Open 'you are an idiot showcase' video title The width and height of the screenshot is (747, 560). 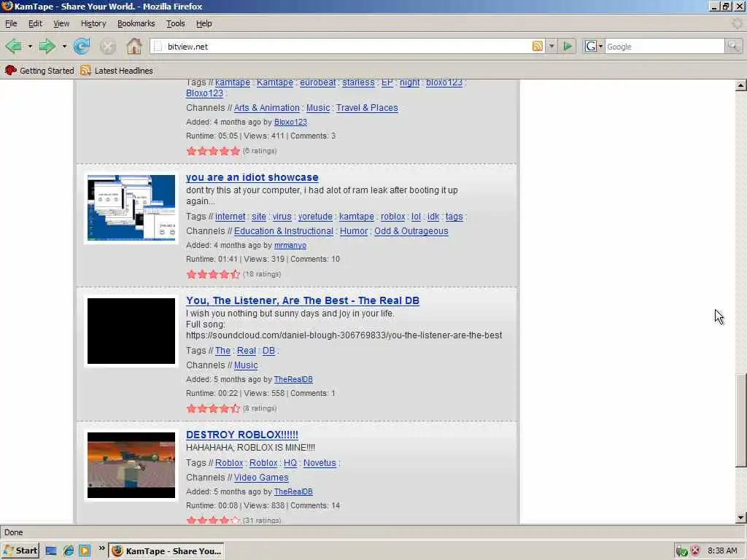pyautogui.click(x=252, y=177)
